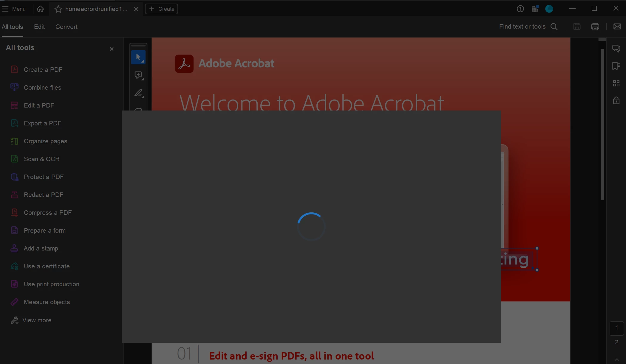Open the page thumbnails grid icon

[x=616, y=83]
